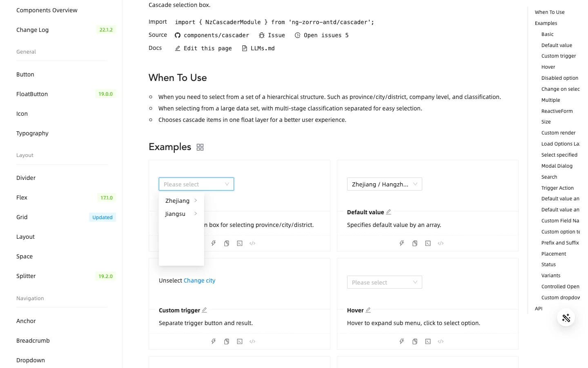Image resolution: width=588 pixels, height=368 pixels.
Task: Click the lightning icon under Custom trigger card
Action: [214, 341]
